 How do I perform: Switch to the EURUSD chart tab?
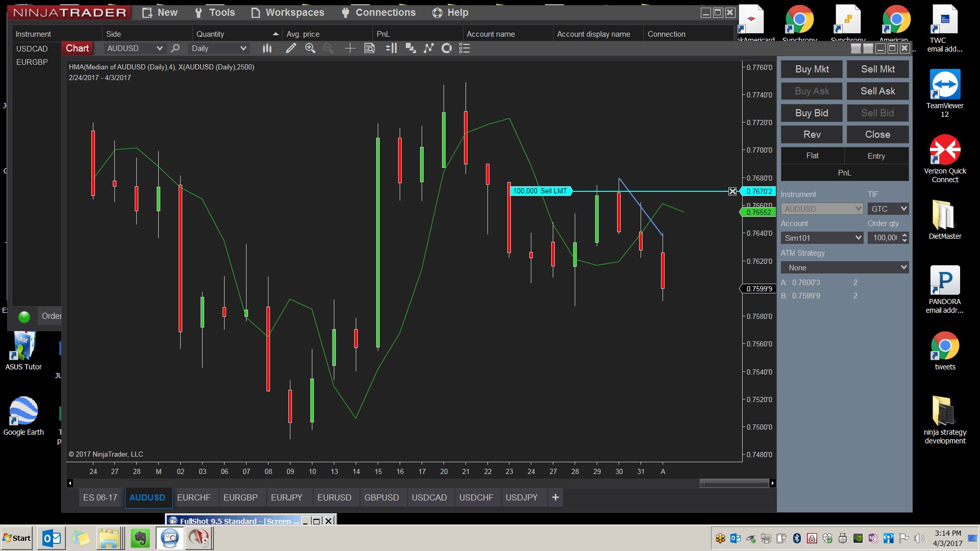click(334, 497)
